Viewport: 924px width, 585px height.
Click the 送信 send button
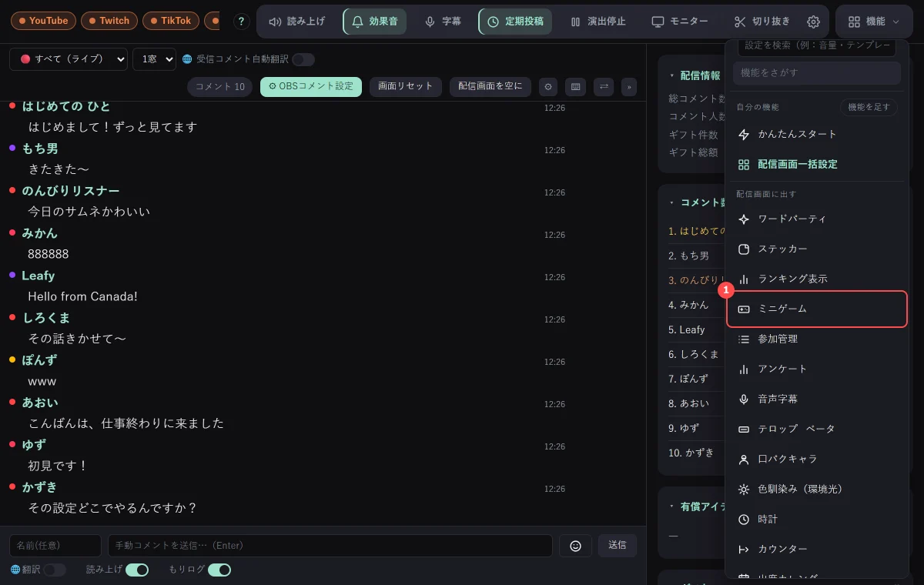tap(618, 545)
